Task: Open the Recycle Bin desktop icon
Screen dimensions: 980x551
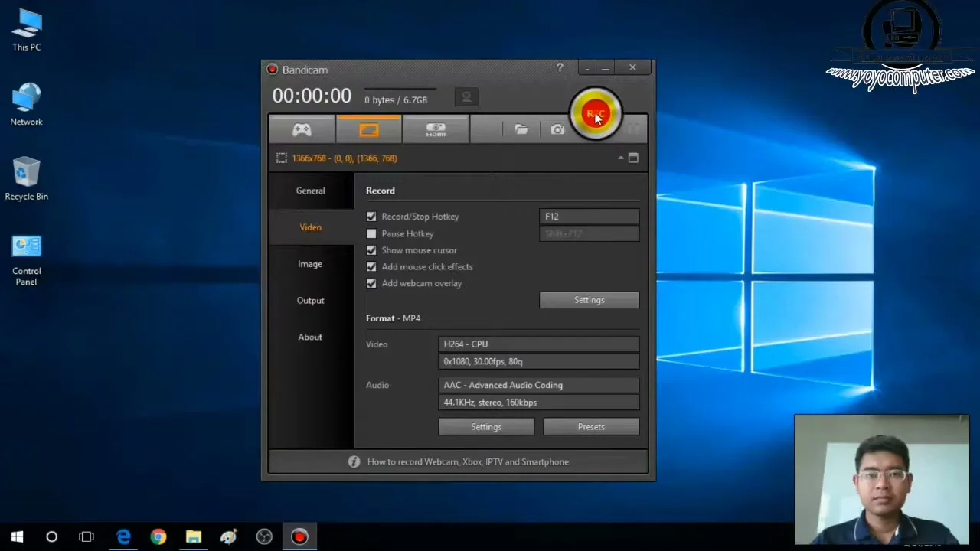Action: point(27,180)
